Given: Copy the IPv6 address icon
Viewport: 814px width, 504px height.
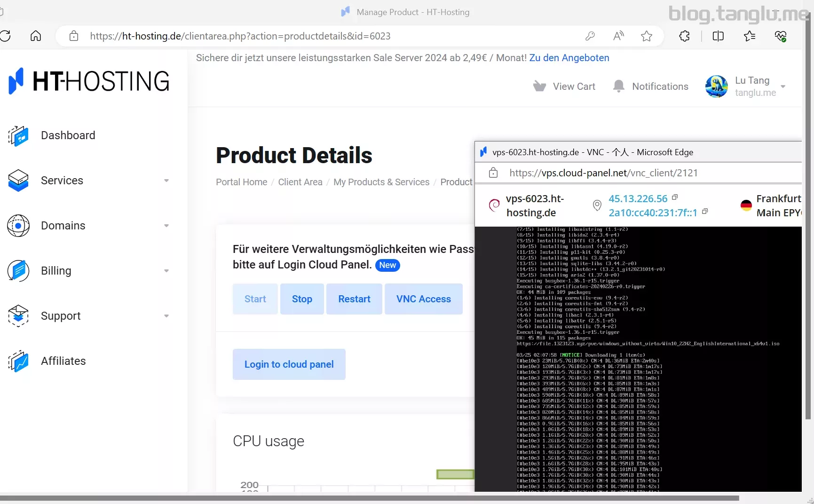Looking at the screenshot, I should pyautogui.click(x=704, y=212).
